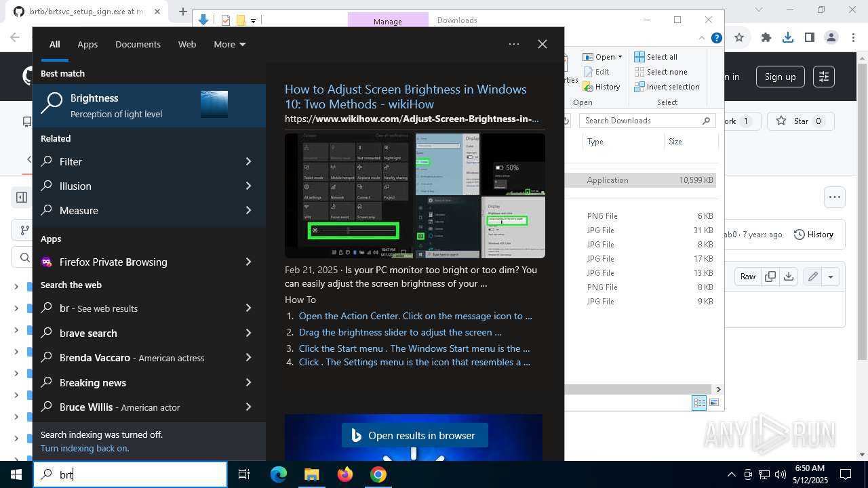The image size is (868, 488).
Task: Open Chrome three-dot menu
Action: coord(852,38)
